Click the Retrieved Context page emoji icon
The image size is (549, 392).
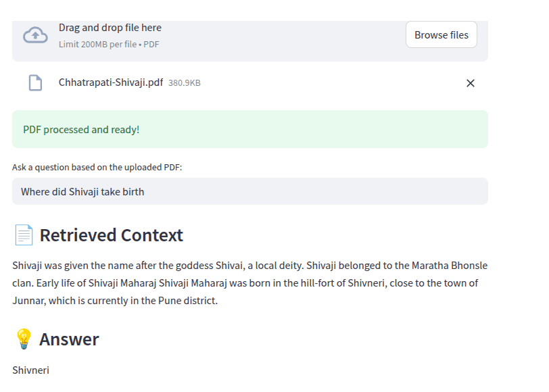(x=24, y=235)
